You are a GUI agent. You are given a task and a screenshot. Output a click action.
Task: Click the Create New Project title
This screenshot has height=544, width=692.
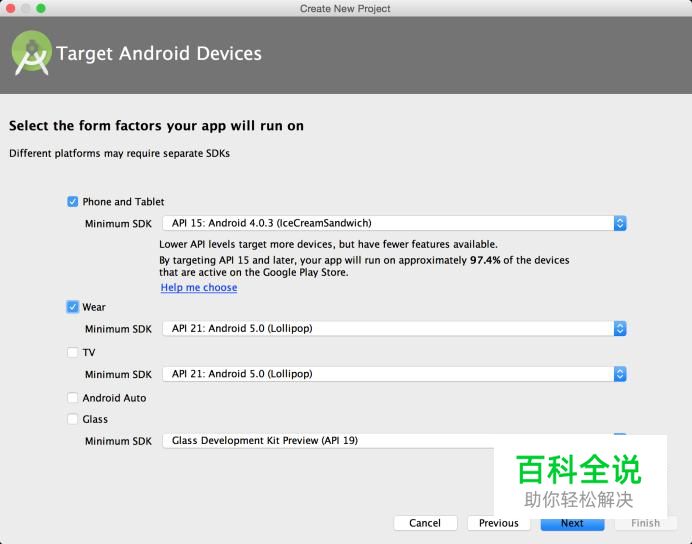345,8
